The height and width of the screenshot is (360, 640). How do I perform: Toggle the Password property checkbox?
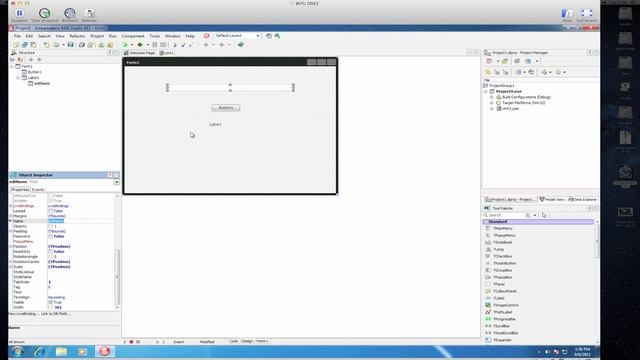coord(51,236)
